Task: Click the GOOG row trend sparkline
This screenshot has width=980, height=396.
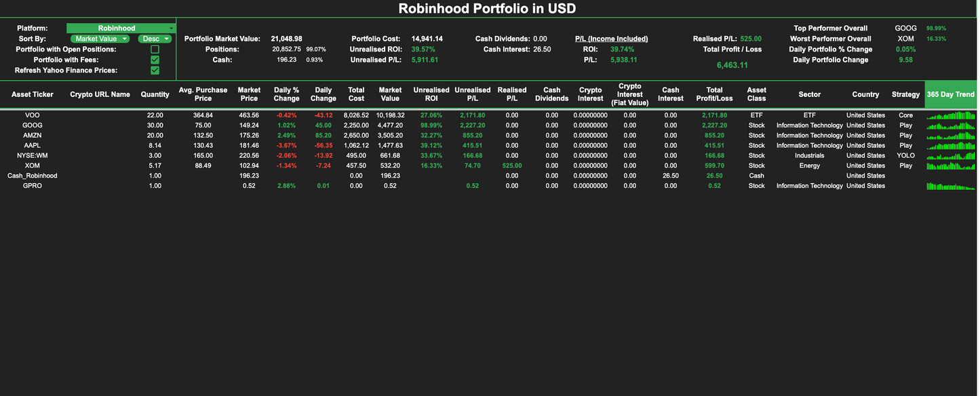Action: point(950,125)
